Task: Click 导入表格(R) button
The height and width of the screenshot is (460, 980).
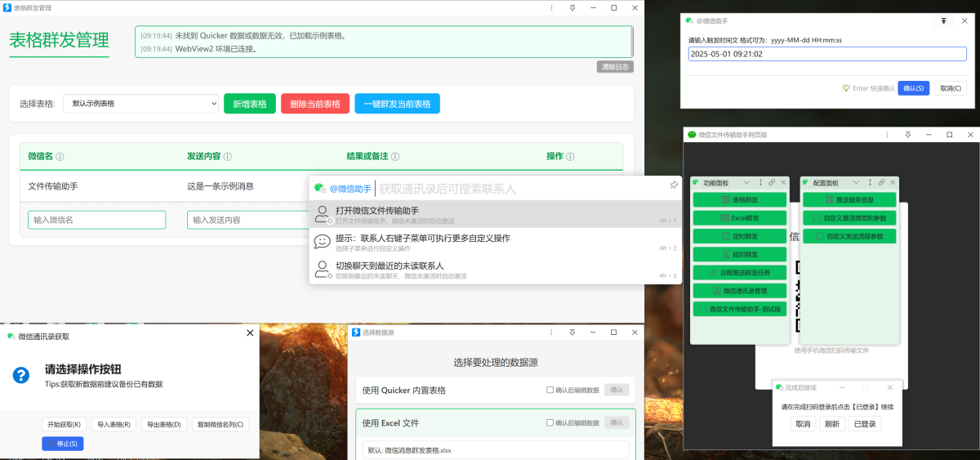Action: click(x=114, y=425)
